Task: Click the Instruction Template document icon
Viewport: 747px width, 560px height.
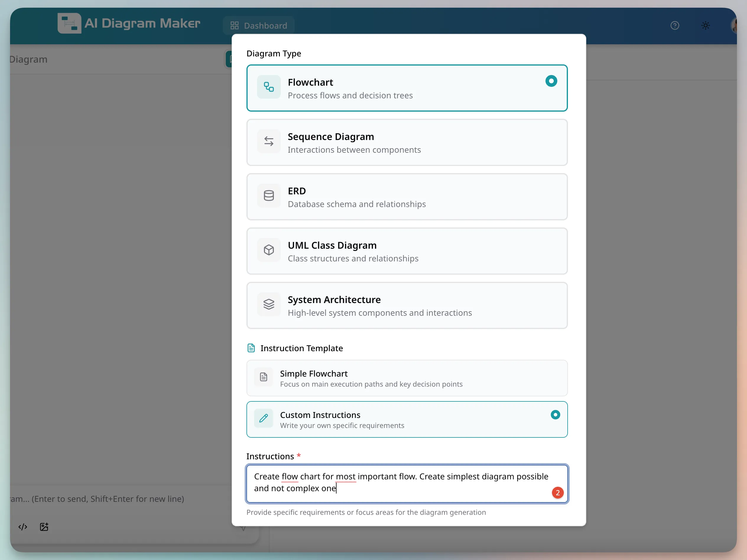Action: tap(251, 348)
